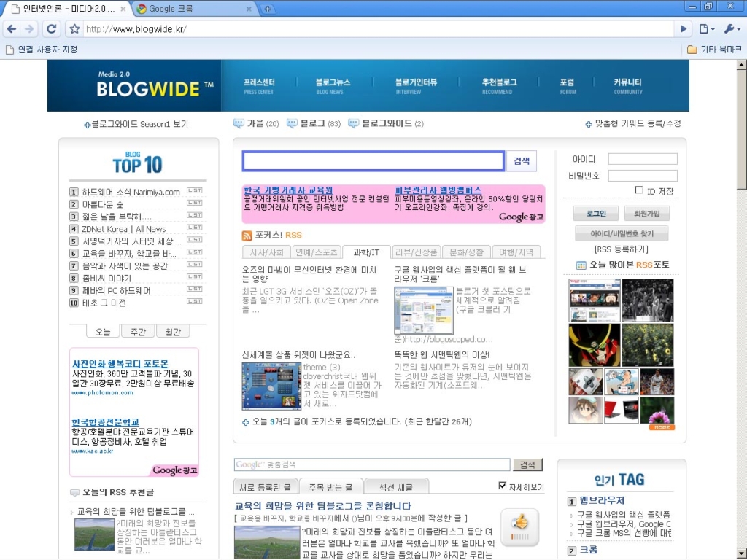Go back with the browser back arrow
This screenshot has height=560, width=747.
(x=12, y=29)
